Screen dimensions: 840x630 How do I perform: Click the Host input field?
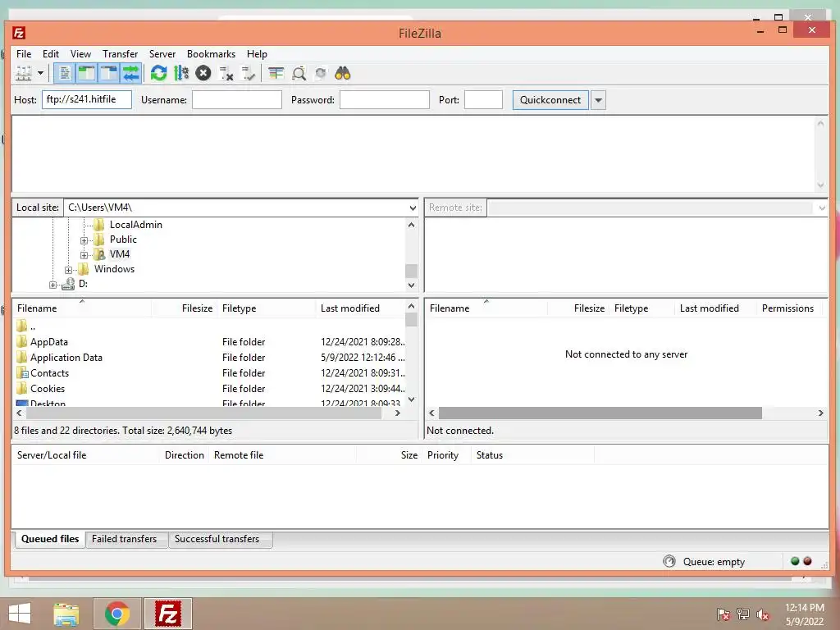87,99
